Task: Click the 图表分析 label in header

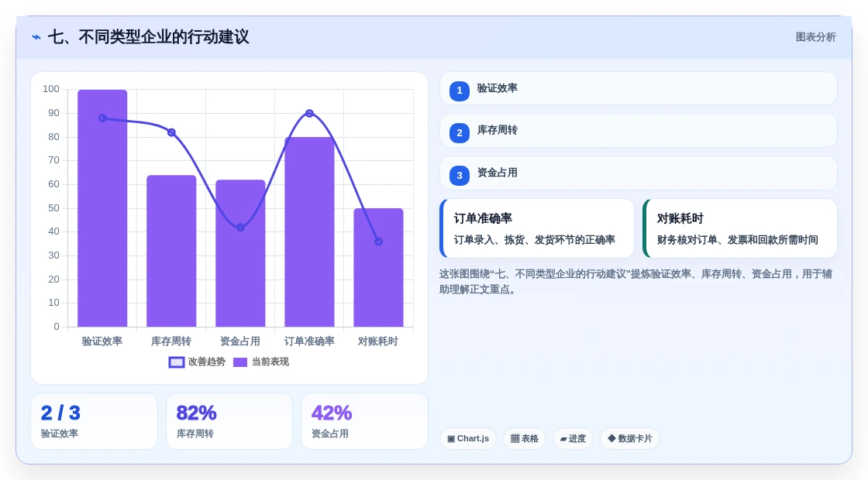Action: (815, 37)
